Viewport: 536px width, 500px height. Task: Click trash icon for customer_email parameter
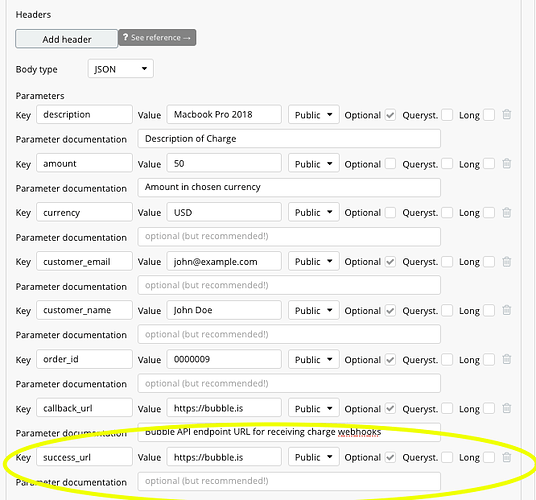click(x=507, y=262)
